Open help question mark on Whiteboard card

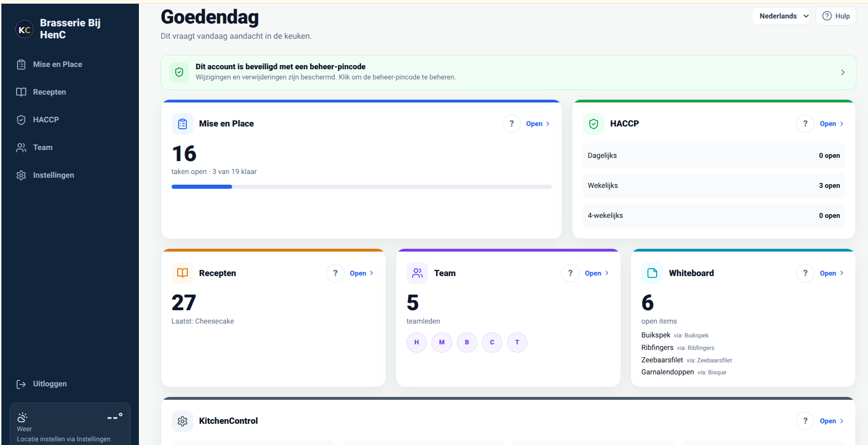[805, 273]
